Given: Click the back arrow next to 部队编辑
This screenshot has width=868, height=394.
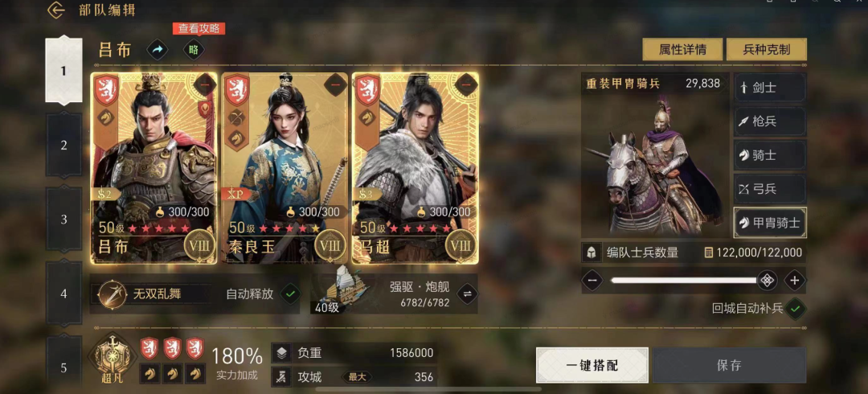Looking at the screenshot, I should click(56, 10).
